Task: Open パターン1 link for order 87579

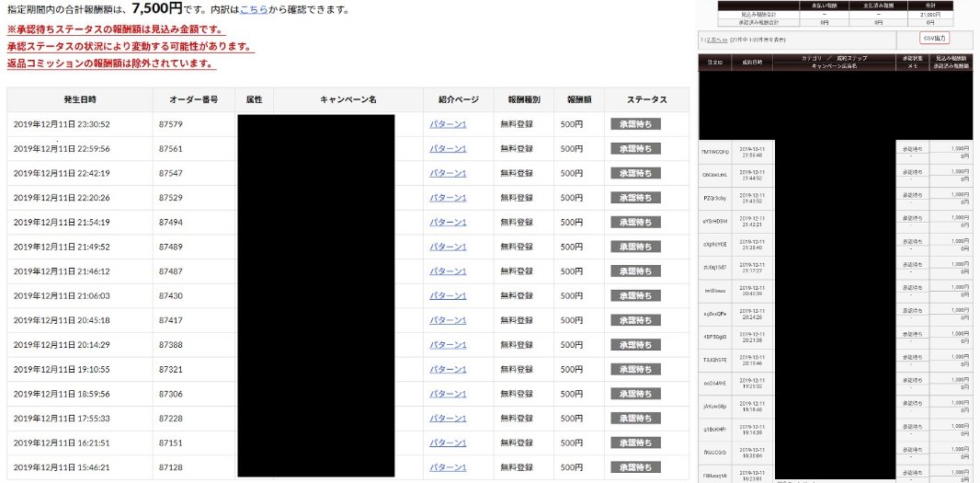Action: pos(448,124)
